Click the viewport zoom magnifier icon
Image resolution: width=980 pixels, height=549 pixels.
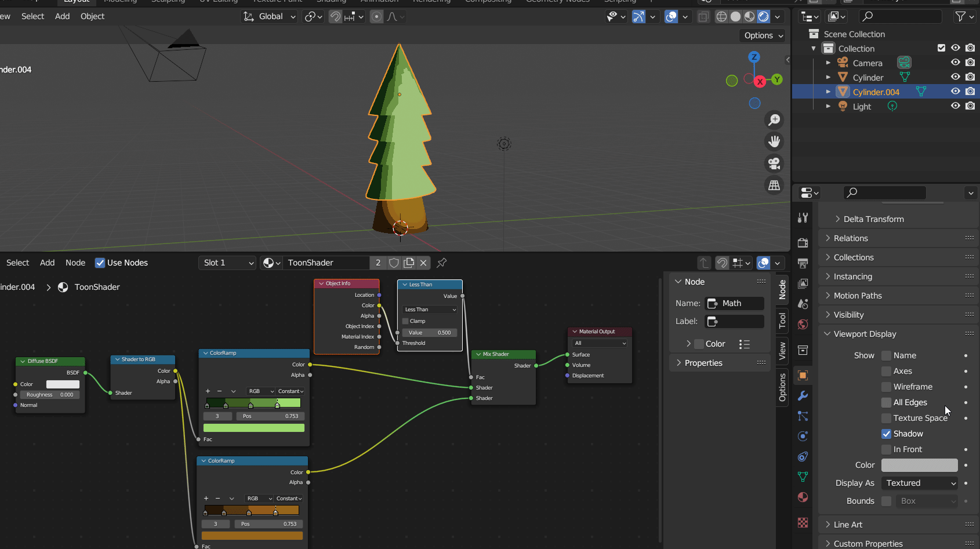pyautogui.click(x=774, y=120)
